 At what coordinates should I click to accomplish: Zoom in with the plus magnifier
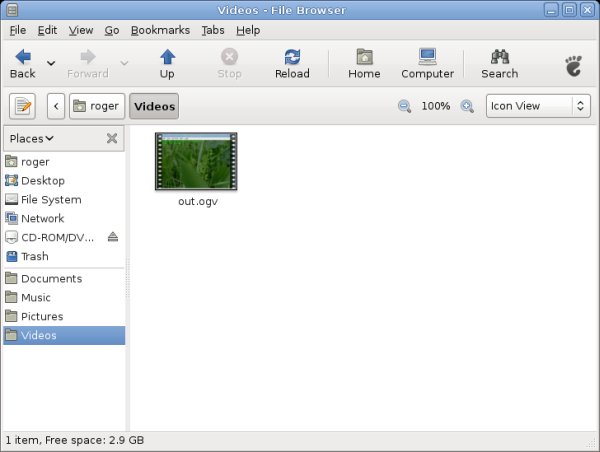point(467,106)
